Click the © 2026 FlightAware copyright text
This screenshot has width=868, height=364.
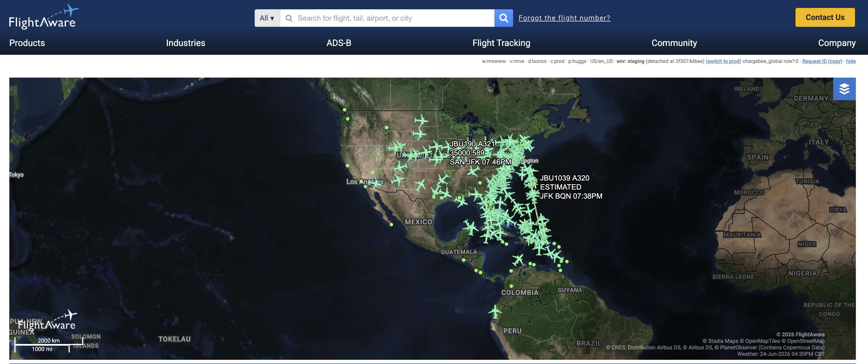click(800, 334)
